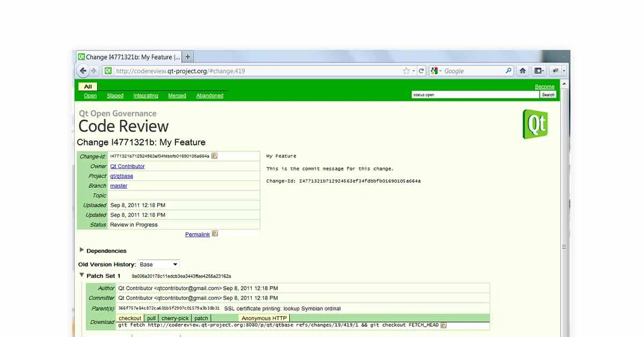The height and width of the screenshot is (337, 644).
Task: Open a new browser tab with the plus icon
Action: tap(187, 56)
